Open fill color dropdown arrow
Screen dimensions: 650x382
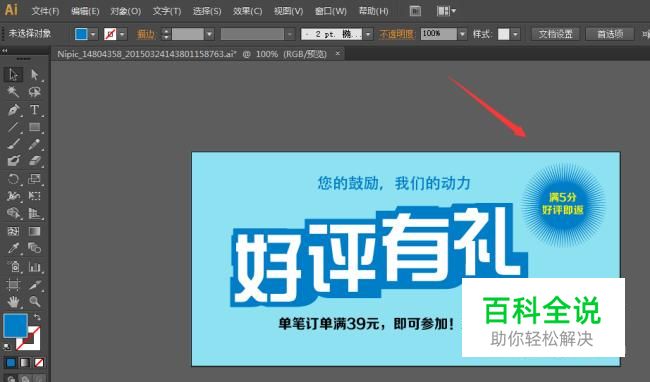pyautogui.click(x=93, y=34)
